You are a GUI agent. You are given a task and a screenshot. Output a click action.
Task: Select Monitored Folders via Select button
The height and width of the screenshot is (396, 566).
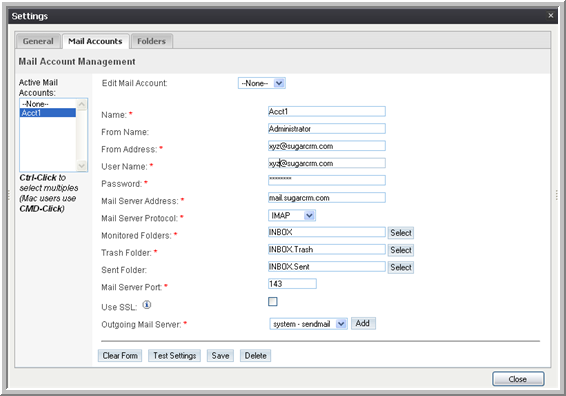pos(401,233)
